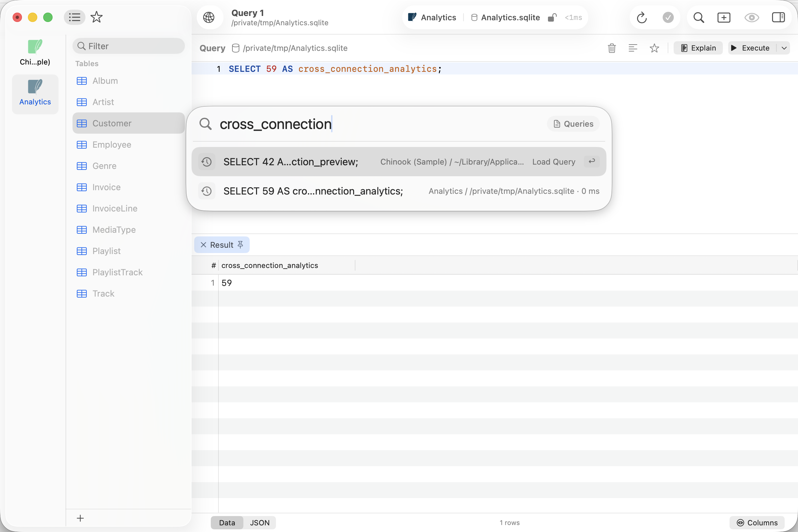Click history icon of SELECT 42 row

tap(206, 162)
